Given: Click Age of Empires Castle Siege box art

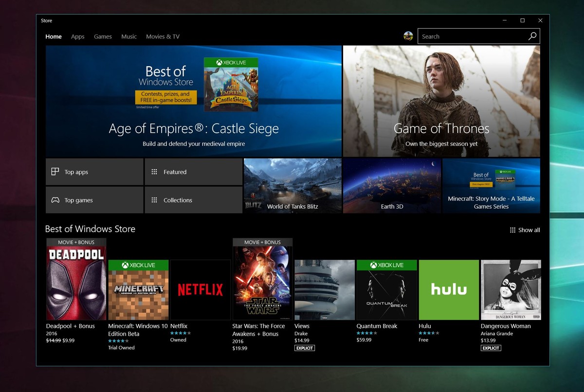Looking at the screenshot, I should pos(231,84).
